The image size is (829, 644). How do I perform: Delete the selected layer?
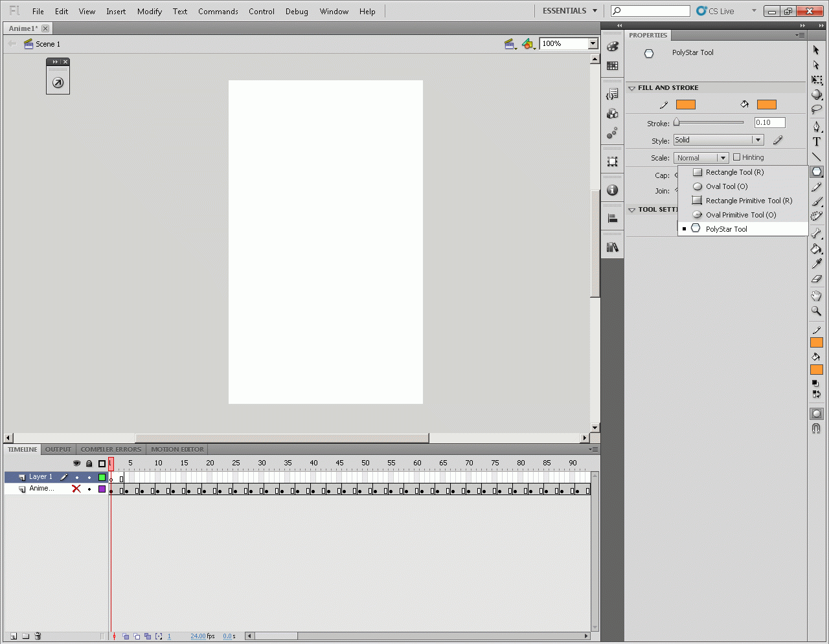tap(38, 636)
